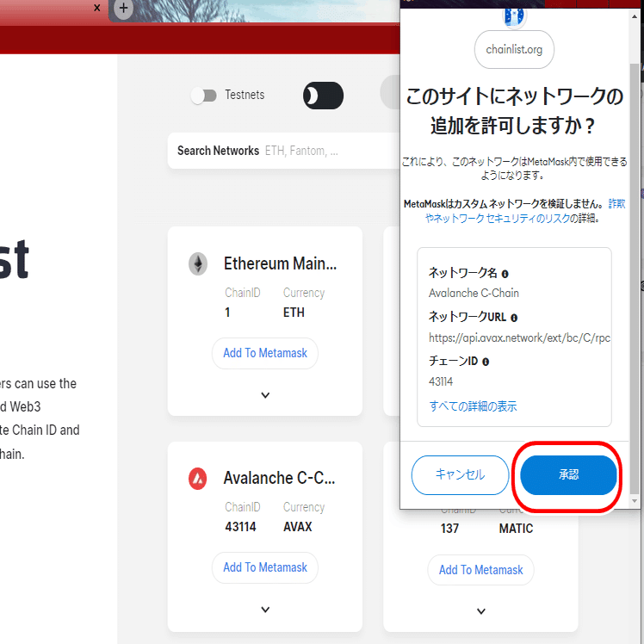Click info icon beside ネットワーク名
The height and width of the screenshot is (644, 644).
click(505, 274)
